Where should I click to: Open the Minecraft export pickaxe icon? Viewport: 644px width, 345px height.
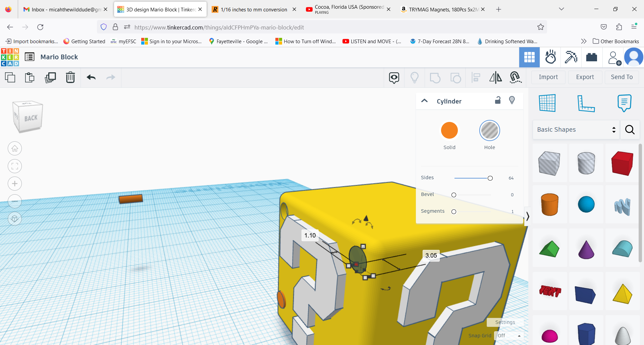pyautogui.click(x=571, y=57)
